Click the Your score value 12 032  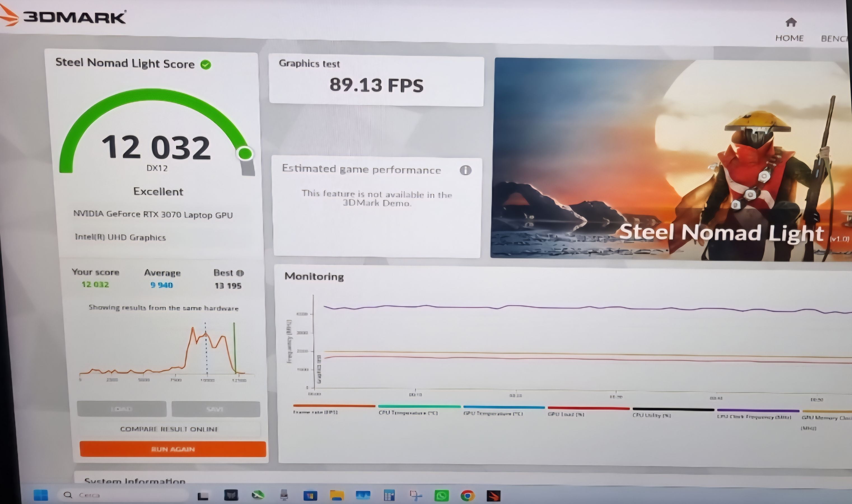click(95, 284)
